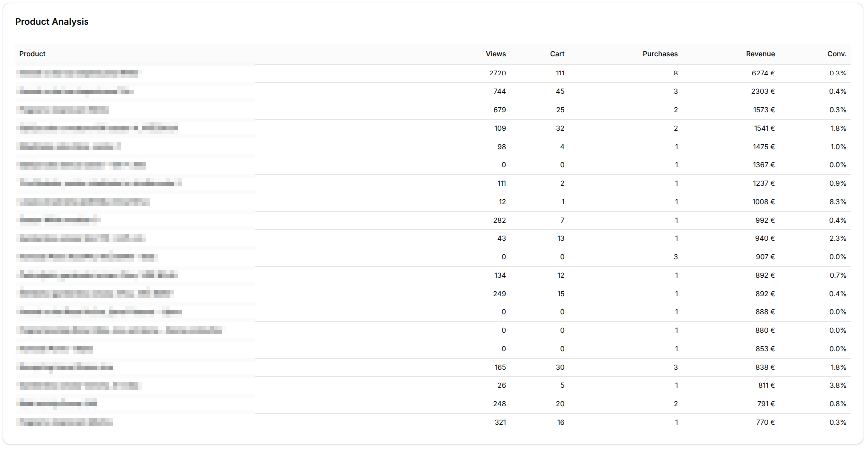Open product in the 907 € revenue row
868x451 pixels.
[x=87, y=257]
